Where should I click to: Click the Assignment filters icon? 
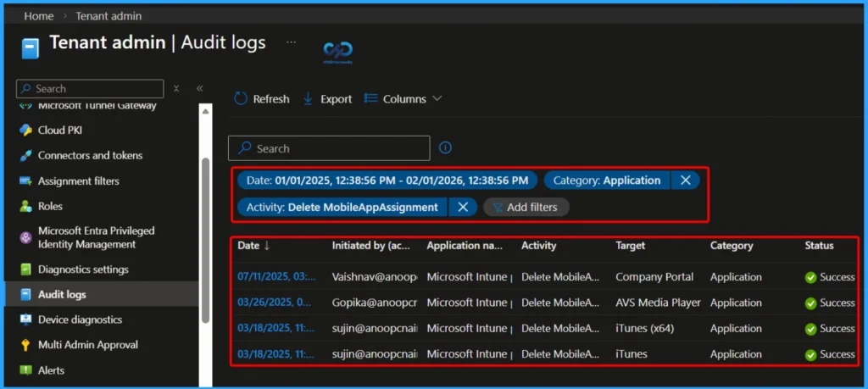tap(25, 181)
